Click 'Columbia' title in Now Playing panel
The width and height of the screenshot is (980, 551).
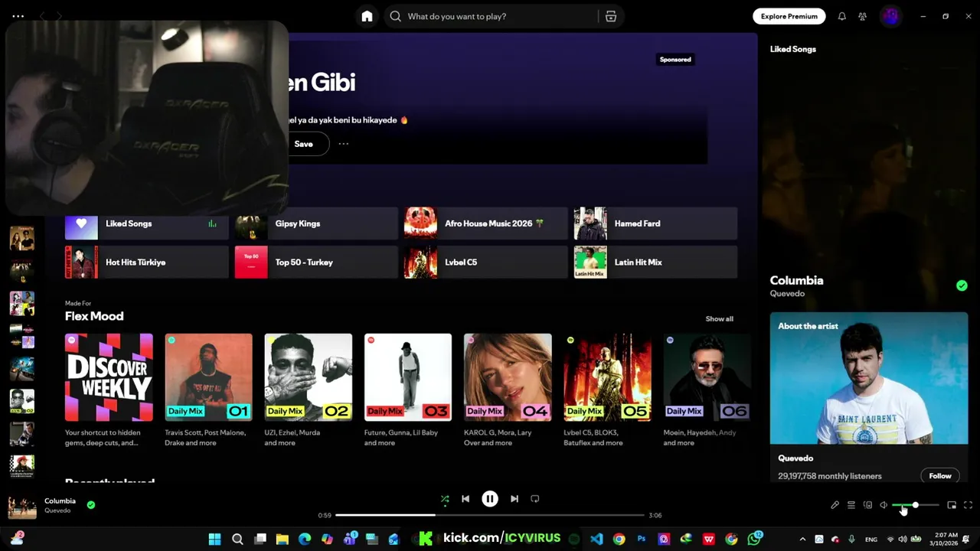tap(796, 281)
